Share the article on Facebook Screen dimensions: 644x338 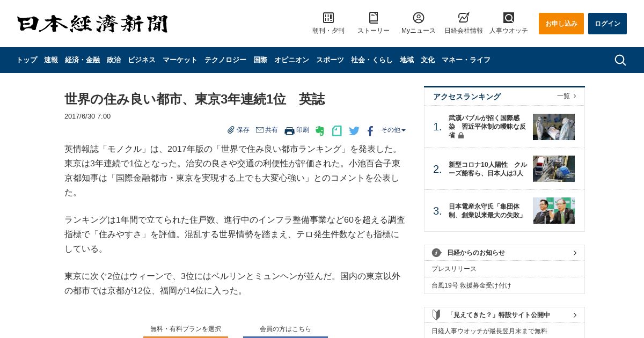tap(370, 131)
